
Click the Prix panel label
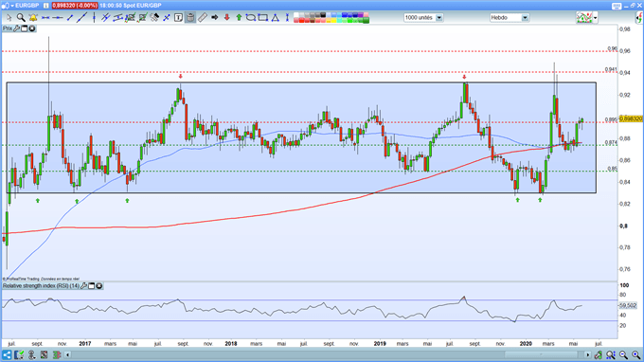coord(8,28)
